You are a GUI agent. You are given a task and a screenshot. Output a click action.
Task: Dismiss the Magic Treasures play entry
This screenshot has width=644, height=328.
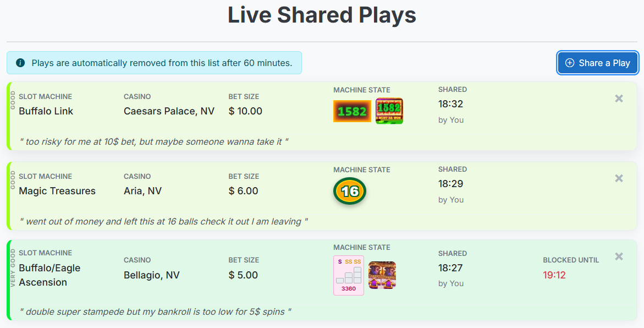(x=619, y=178)
